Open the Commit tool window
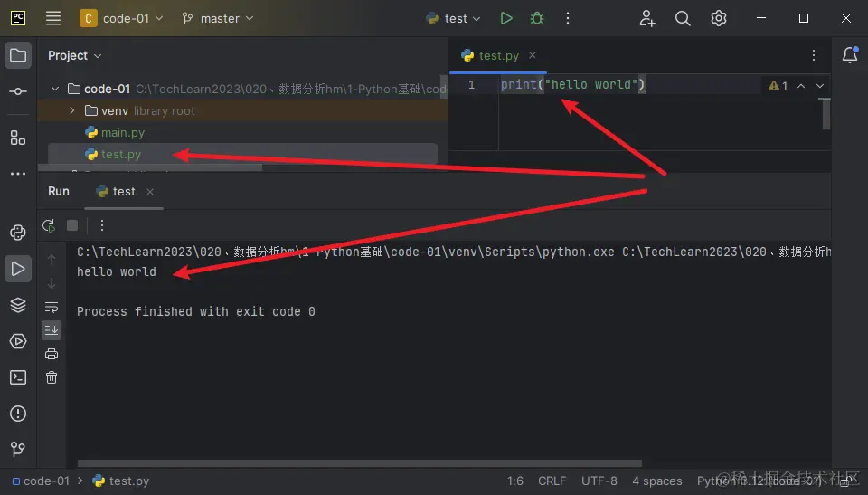This screenshot has height=495, width=868. [x=18, y=91]
